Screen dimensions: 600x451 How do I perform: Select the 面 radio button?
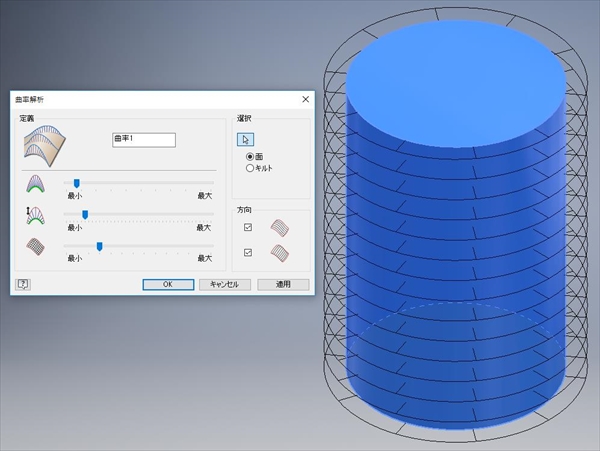250,158
